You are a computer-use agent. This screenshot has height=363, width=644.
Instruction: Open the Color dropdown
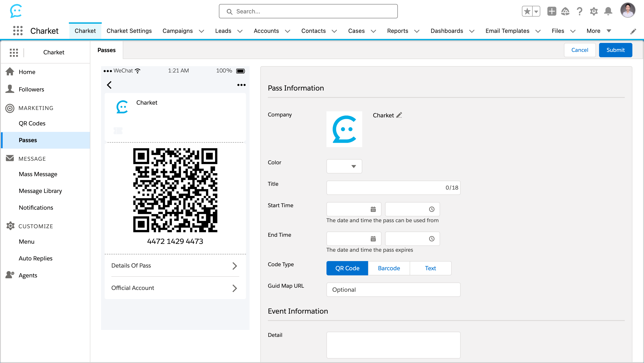(x=344, y=166)
